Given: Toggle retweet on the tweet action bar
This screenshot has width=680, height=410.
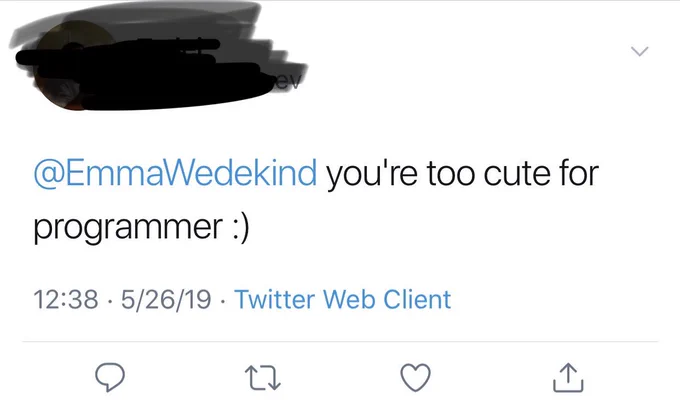Looking at the screenshot, I should pyautogui.click(x=263, y=377).
